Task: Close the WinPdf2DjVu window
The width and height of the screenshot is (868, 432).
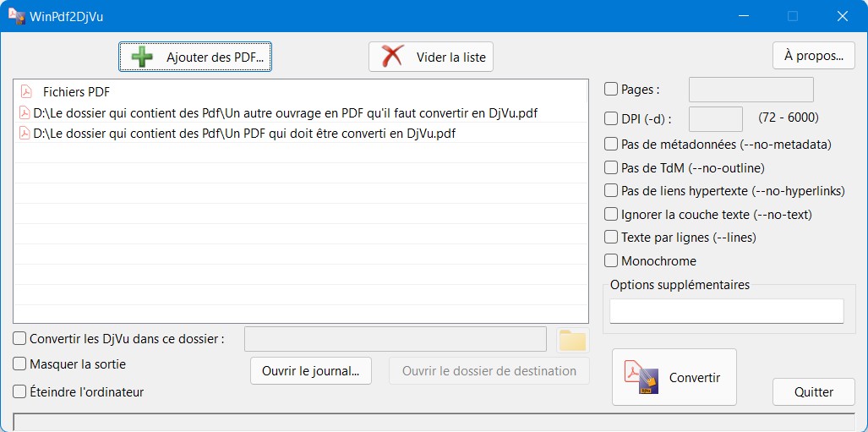Action: click(x=843, y=16)
